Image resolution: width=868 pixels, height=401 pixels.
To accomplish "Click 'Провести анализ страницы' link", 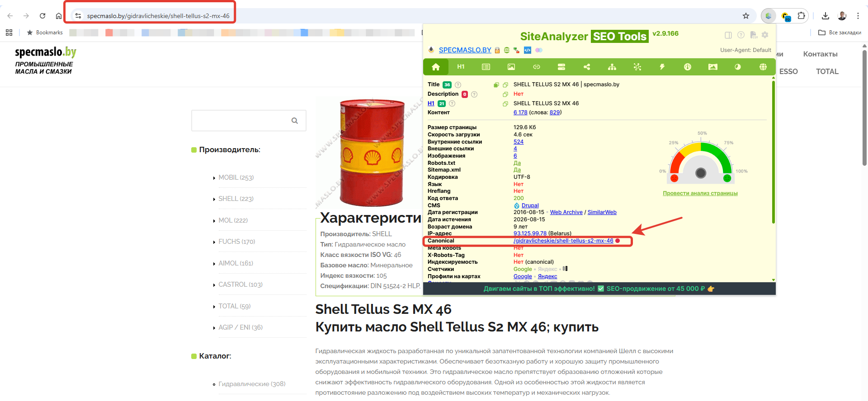I will coord(700,193).
